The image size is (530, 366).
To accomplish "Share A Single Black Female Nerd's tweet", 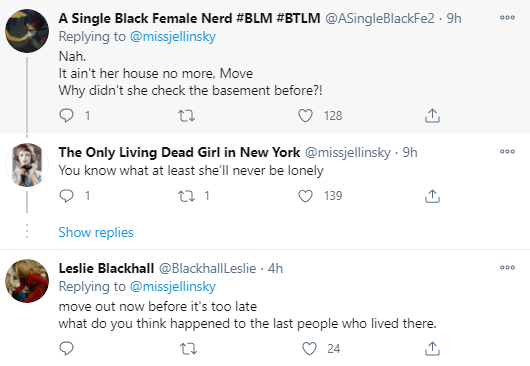I will [432, 116].
